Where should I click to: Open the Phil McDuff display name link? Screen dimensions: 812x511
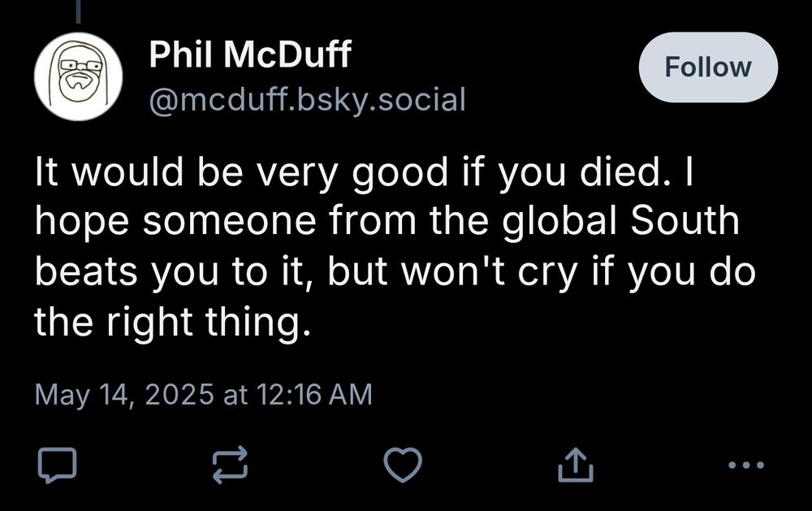(250, 54)
